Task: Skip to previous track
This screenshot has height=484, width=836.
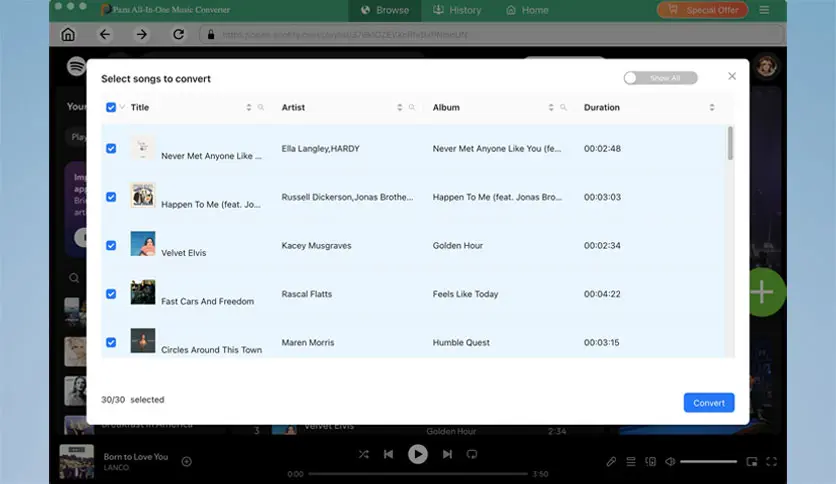Action: tap(389, 454)
